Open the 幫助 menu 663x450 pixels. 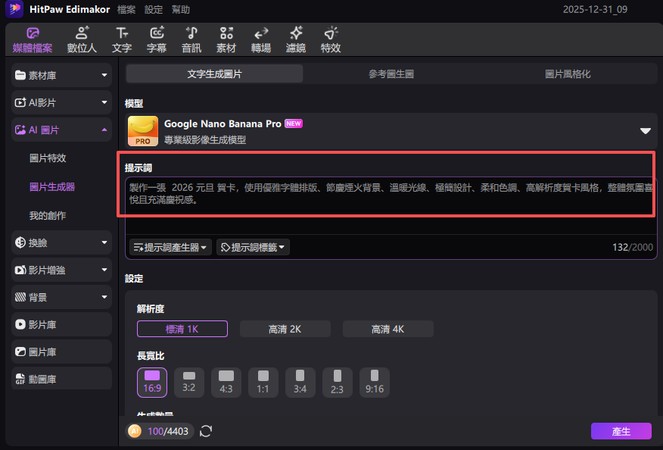pyautogui.click(x=181, y=9)
